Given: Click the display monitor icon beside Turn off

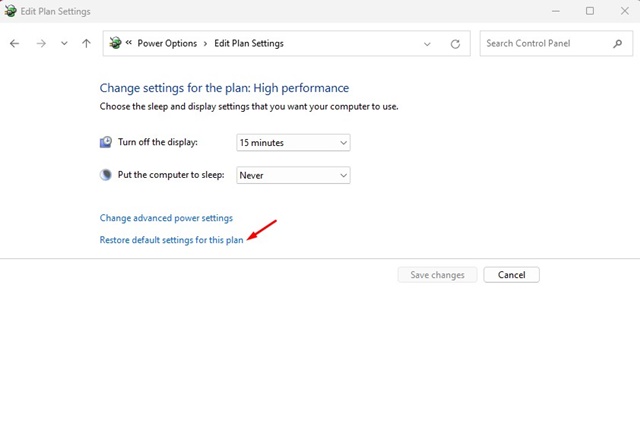Looking at the screenshot, I should point(106,142).
